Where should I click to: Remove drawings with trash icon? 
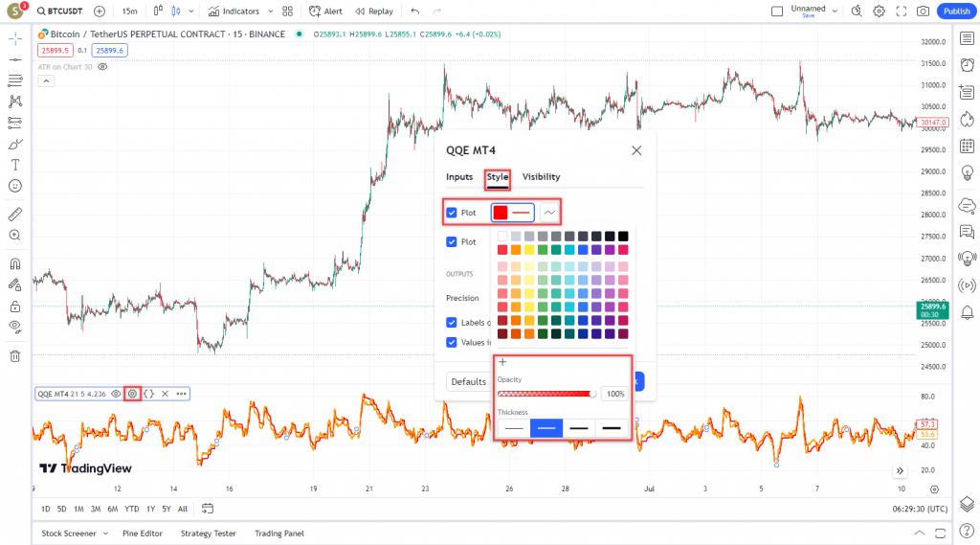coord(15,356)
